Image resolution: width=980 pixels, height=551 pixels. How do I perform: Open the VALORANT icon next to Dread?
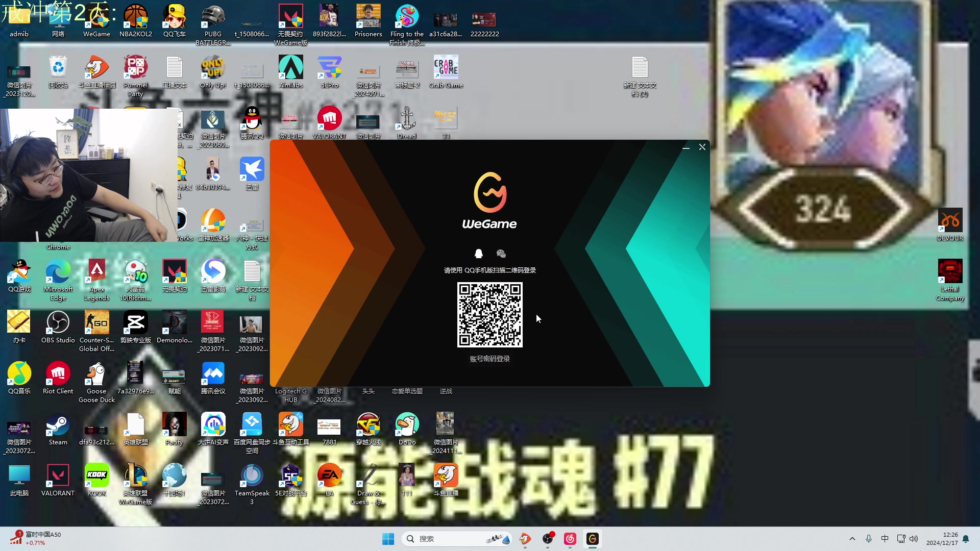(x=330, y=123)
